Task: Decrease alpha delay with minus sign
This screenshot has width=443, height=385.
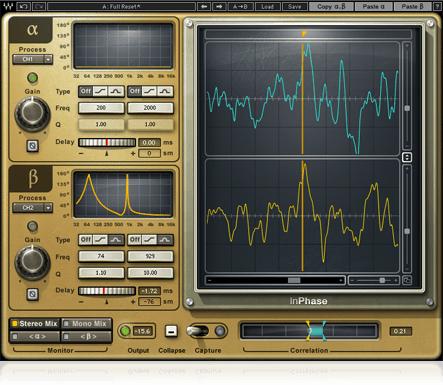Action: point(81,153)
